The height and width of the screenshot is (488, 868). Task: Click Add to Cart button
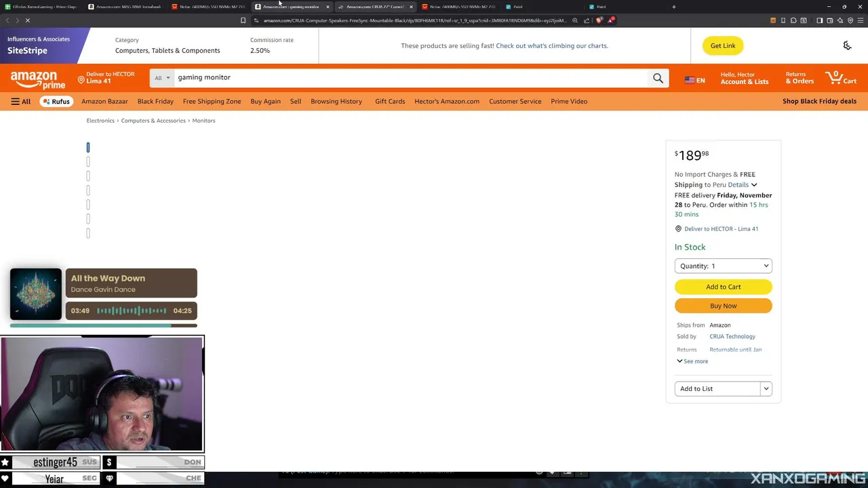coord(724,287)
